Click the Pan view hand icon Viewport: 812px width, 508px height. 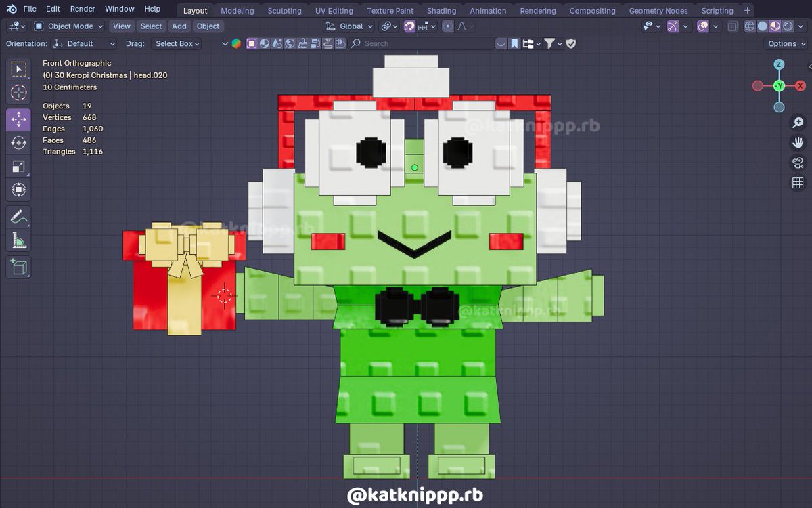[x=798, y=143]
